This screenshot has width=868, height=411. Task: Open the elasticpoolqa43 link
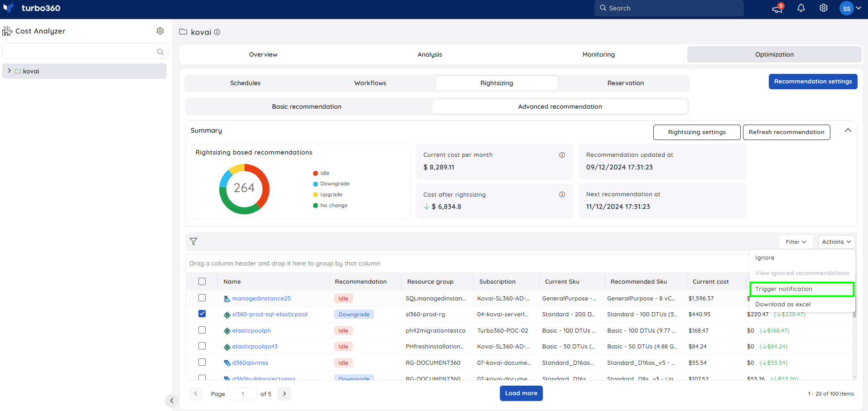tap(255, 347)
